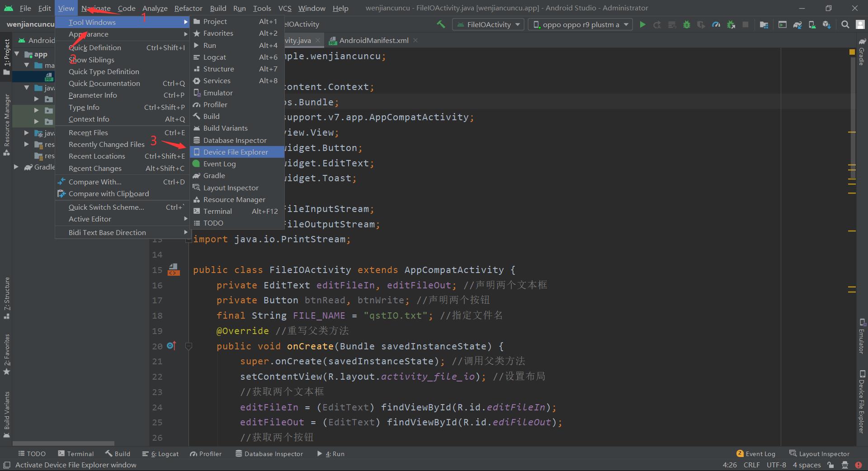Image resolution: width=868 pixels, height=471 pixels.
Task: Click Quick Documentation menu item
Action: click(x=122, y=83)
